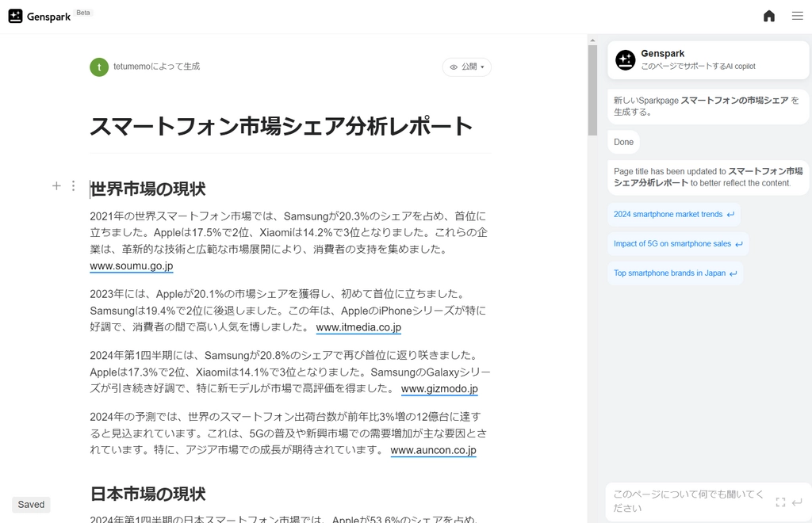Click the main report title
The height and width of the screenshot is (523, 812).
pyautogui.click(x=282, y=126)
